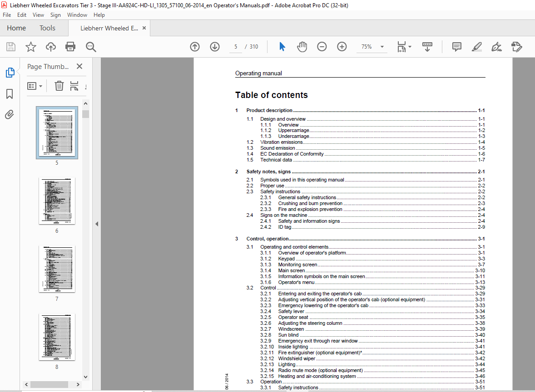535x392 pixels.
Task: Click the fit page scrolling icon
Action: [401, 47]
